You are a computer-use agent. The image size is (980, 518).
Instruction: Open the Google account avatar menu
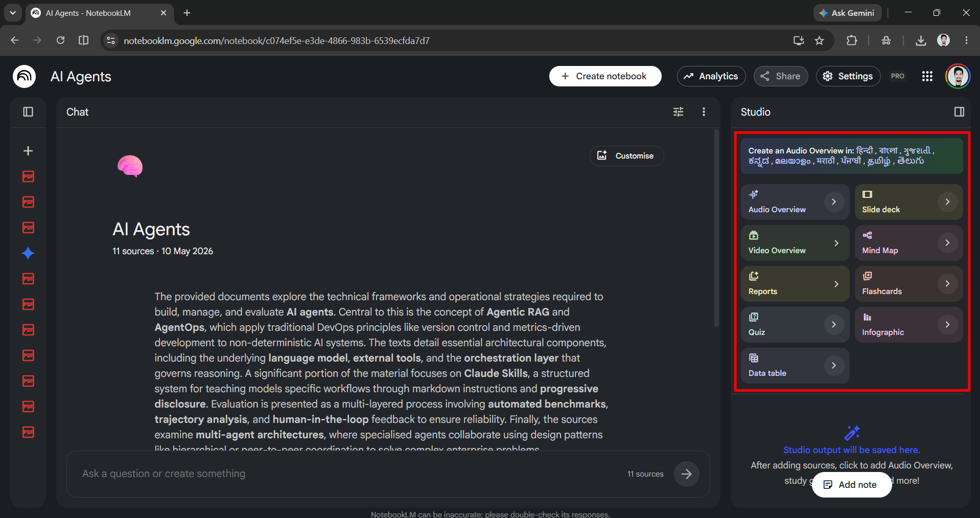(x=958, y=76)
